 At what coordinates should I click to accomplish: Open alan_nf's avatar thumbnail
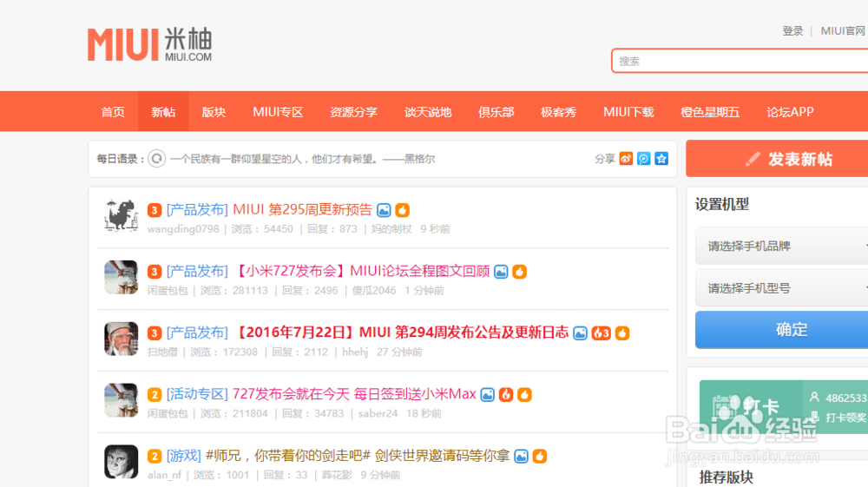122,462
